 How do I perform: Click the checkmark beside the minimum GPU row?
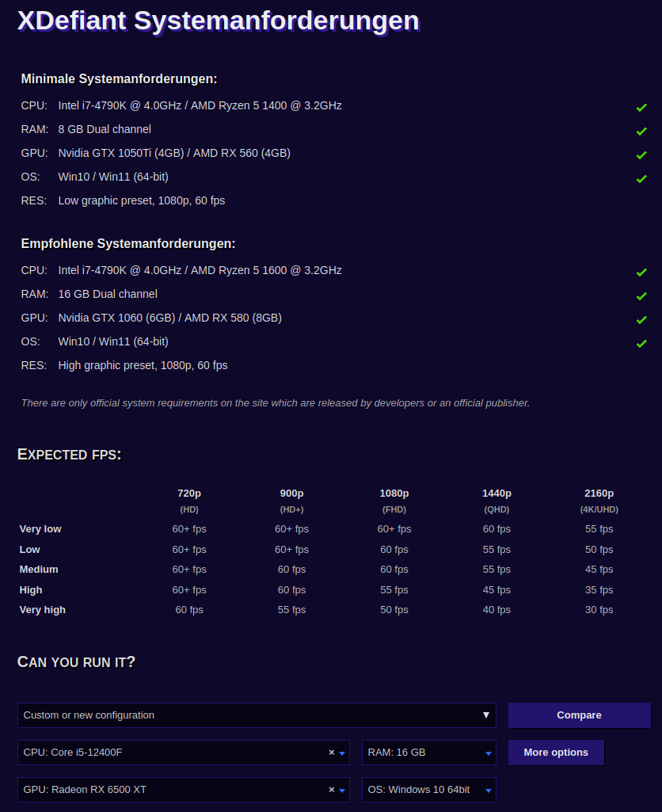click(x=641, y=154)
